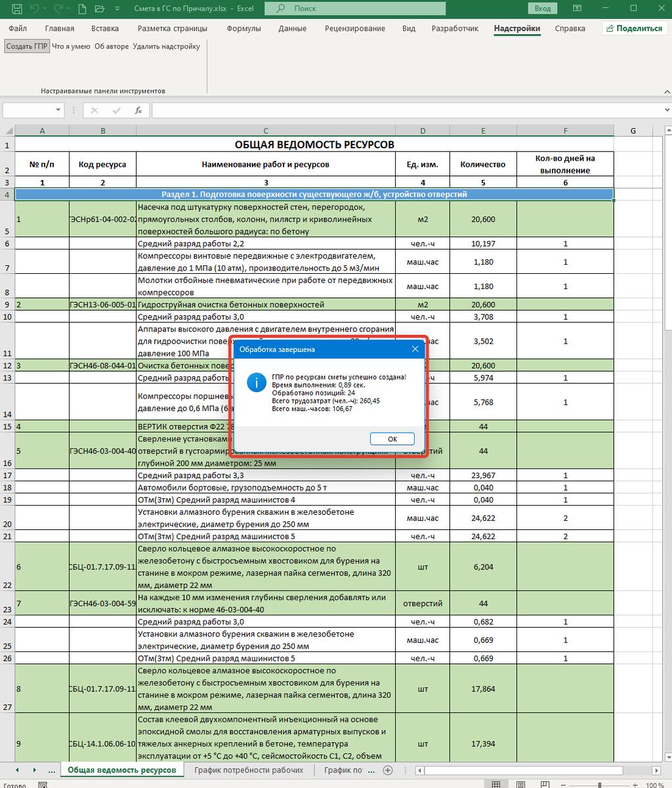Expand the Name Box dropdown

58,110
